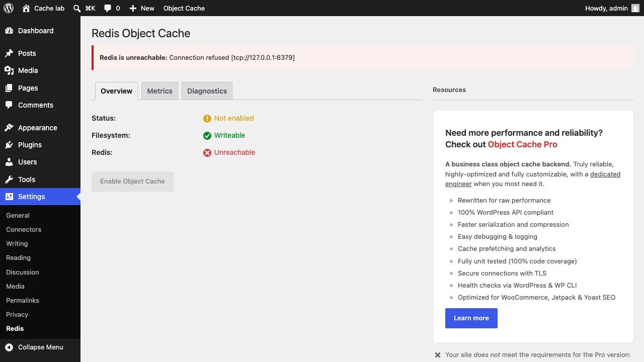Open the search magnifier in admin bar
644x362 pixels.
76,8
